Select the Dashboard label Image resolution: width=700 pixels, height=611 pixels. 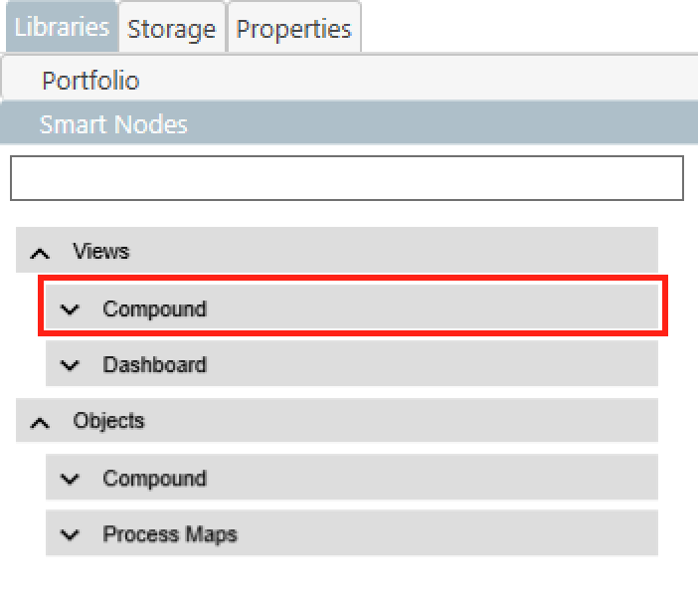click(x=154, y=364)
